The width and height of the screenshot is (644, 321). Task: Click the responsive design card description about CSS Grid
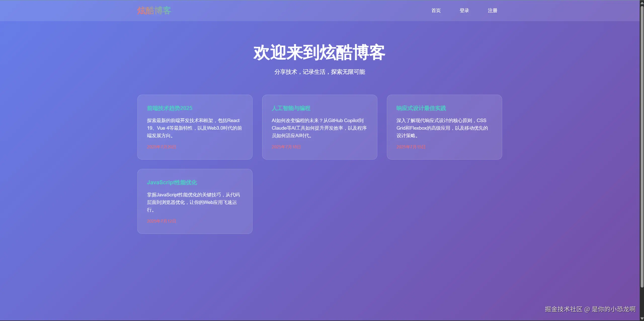[x=442, y=128]
